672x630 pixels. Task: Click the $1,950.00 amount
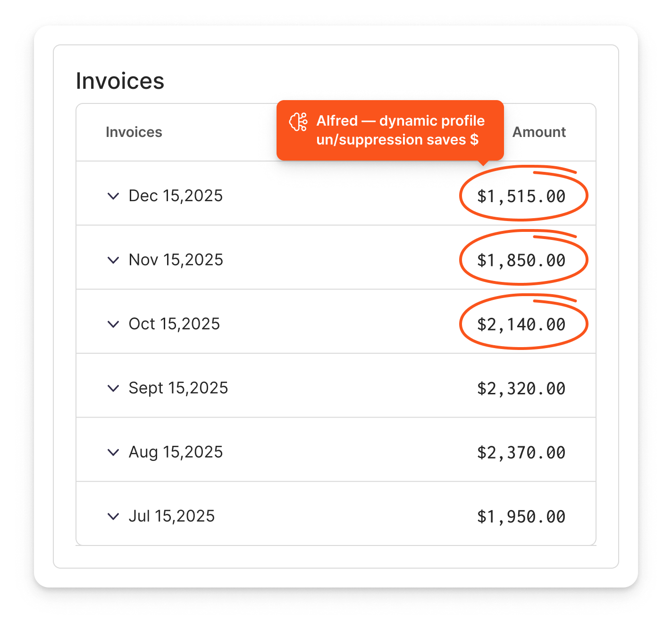(x=521, y=517)
